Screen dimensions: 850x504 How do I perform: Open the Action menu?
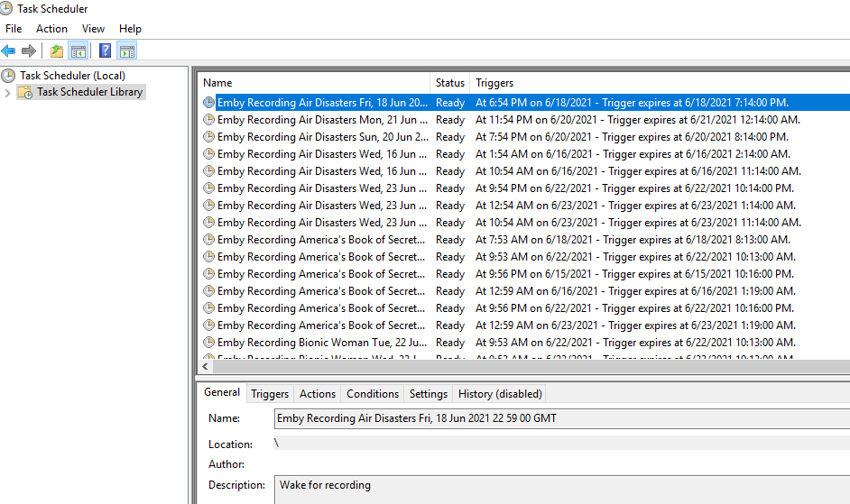(x=51, y=29)
